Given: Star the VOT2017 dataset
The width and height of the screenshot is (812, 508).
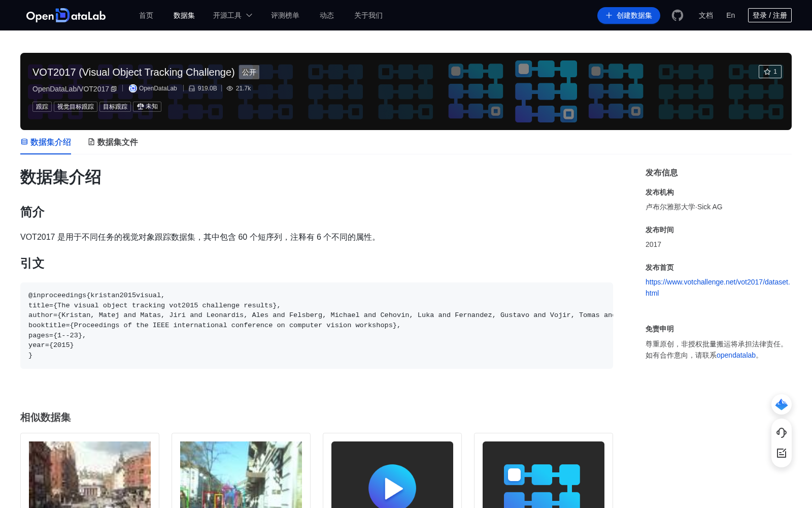Looking at the screenshot, I should (770, 72).
